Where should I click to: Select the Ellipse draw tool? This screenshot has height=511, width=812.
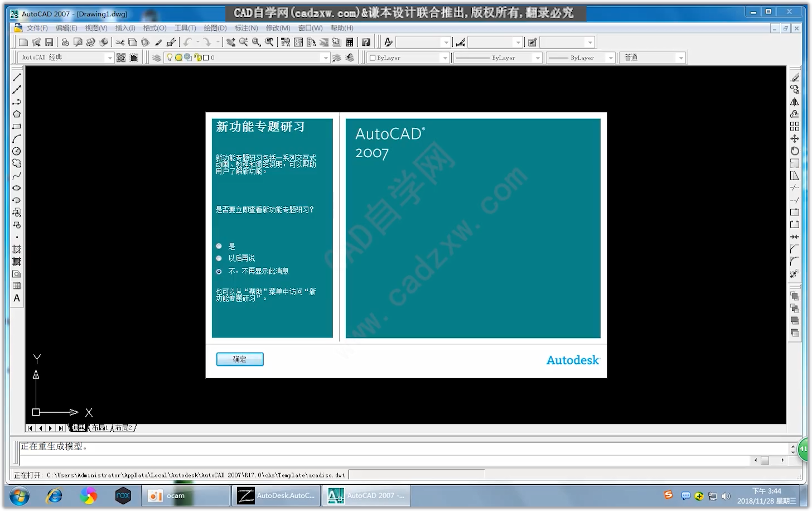tap(17, 187)
